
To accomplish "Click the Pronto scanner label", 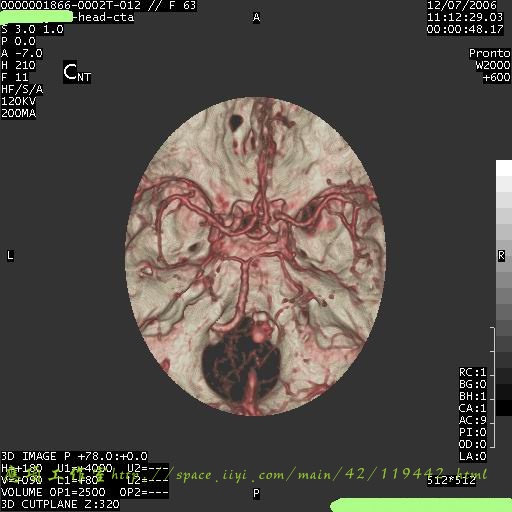I will click(490, 53).
